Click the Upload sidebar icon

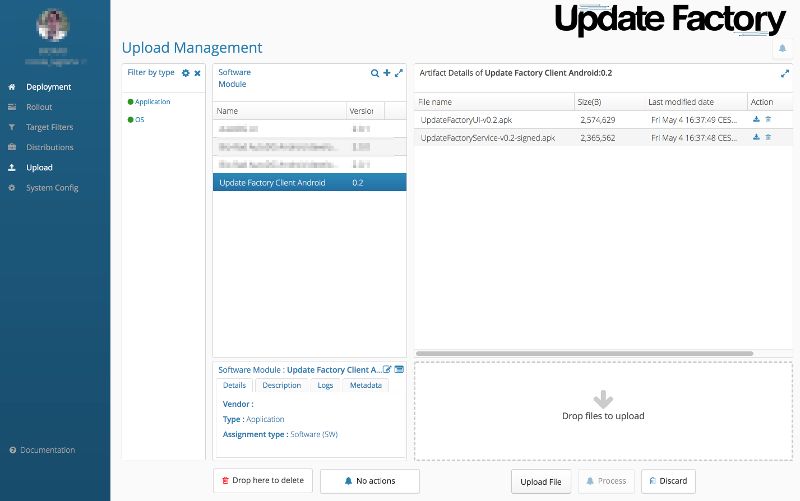(12, 167)
